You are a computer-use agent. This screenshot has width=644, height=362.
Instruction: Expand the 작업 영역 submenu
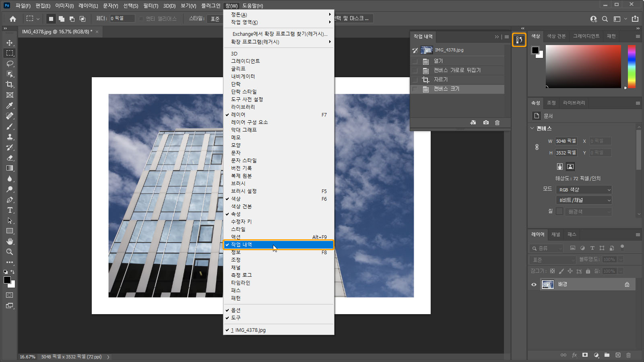coord(279,22)
